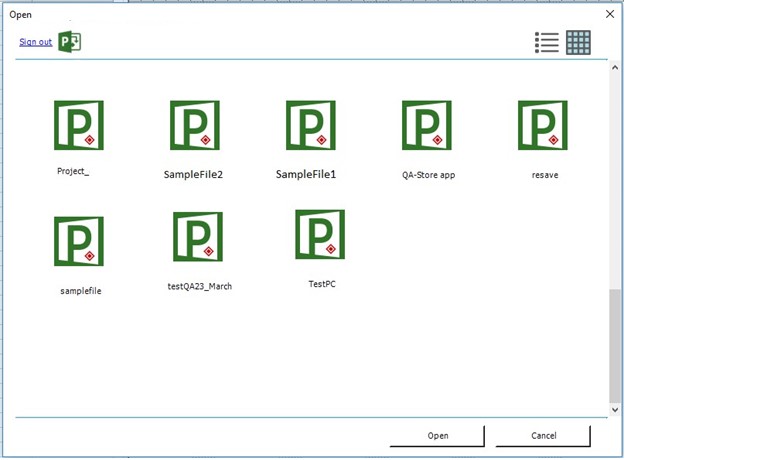Image resolution: width=768 pixels, height=460 pixels.
Task: Click the 'testQA23_March' file name label
Action: [200, 286]
